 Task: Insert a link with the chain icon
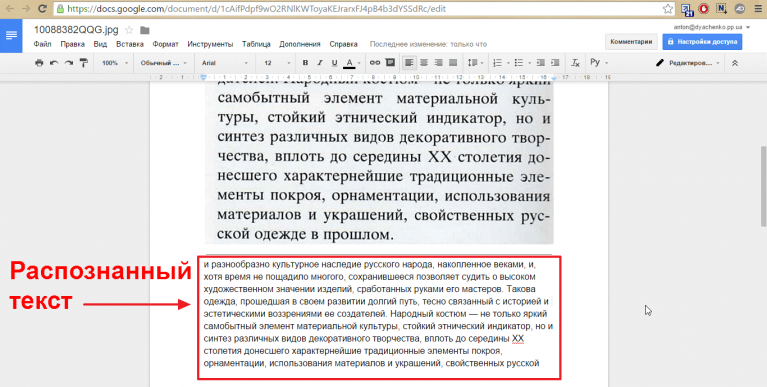click(375, 63)
